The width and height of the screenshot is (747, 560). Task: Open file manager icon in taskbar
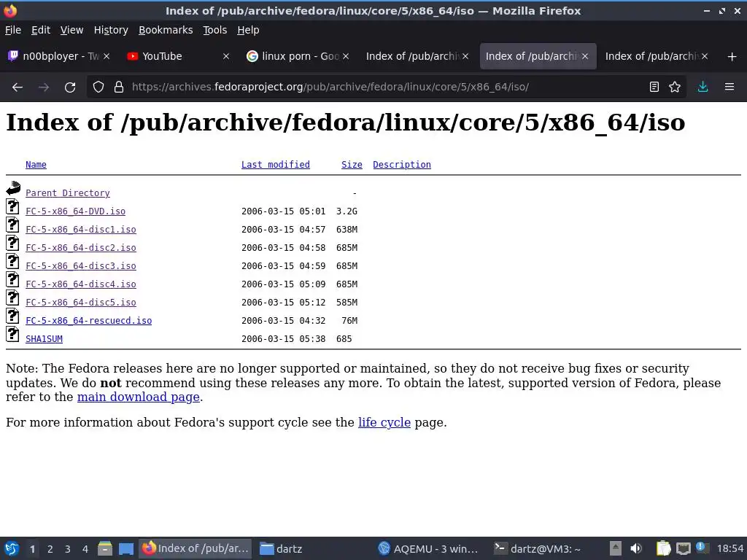[x=105, y=549]
